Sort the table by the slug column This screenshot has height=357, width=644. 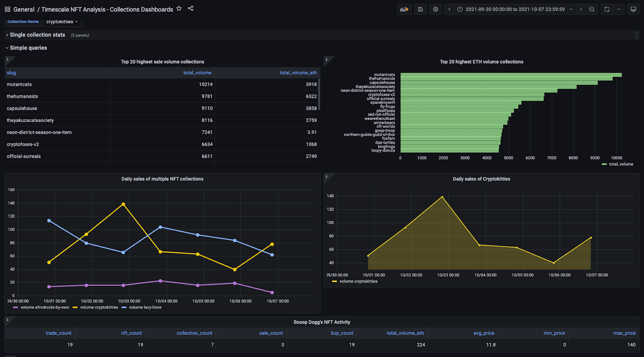(x=11, y=73)
